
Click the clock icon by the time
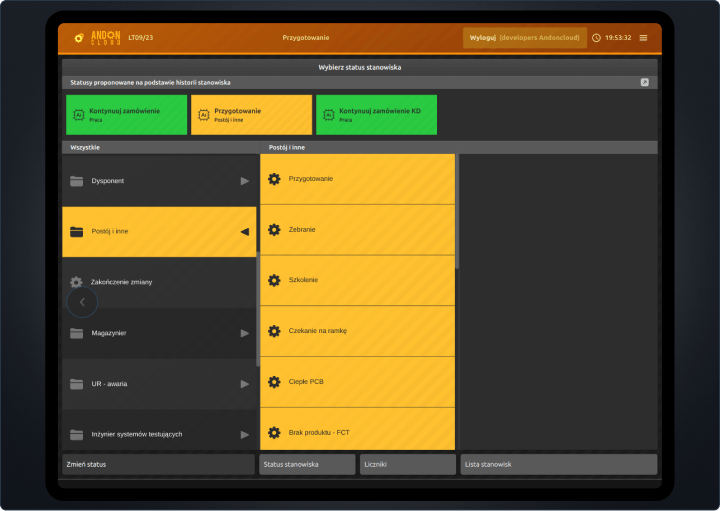pos(597,38)
